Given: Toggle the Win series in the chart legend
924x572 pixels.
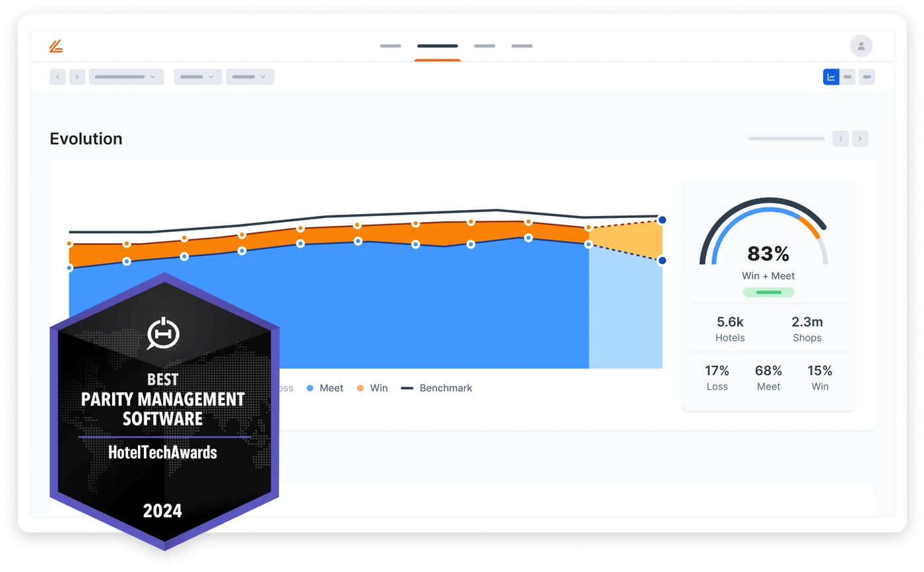Looking at the screenshot, I should (x=372, y=388).
